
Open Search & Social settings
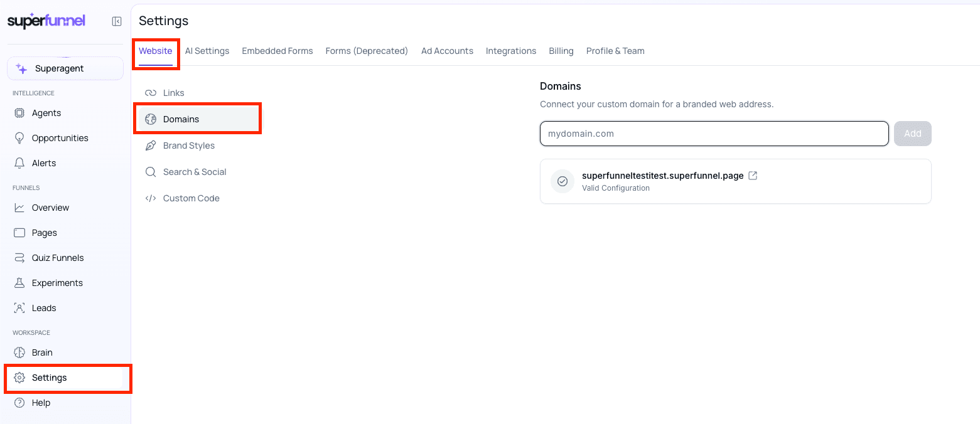[x=198, y=172]
